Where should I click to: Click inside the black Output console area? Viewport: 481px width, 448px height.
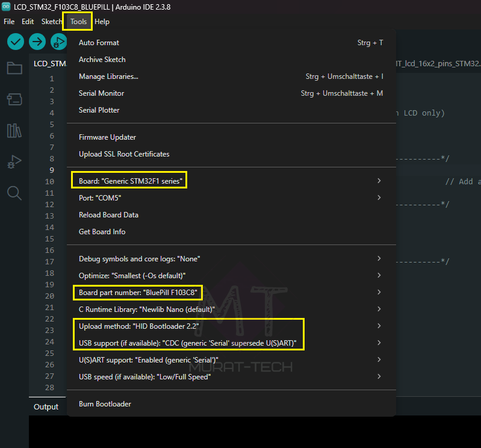point(255,432)
